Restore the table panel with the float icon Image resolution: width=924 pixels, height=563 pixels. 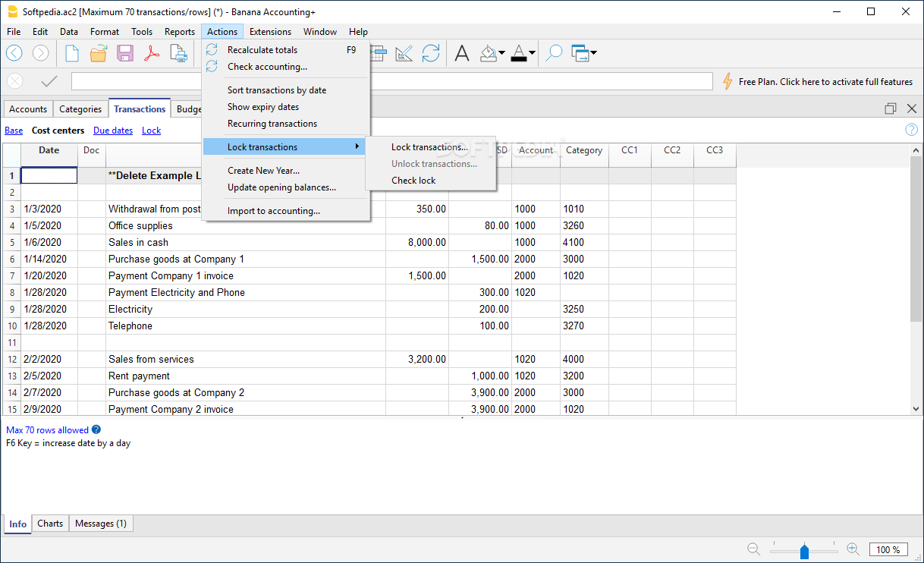[x=891, y=109]
